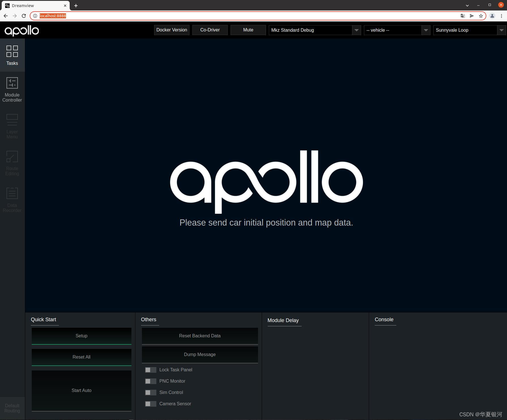Click the Start Auto button
Screen dimensions: 507x420
[82, 391]
